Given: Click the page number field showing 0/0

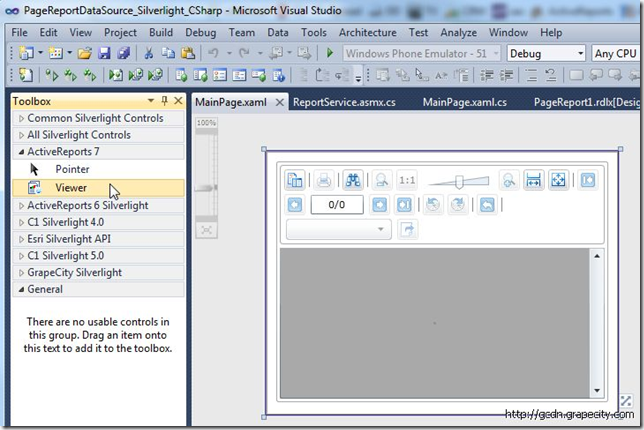Looking at the screenshot, I should click(x=336, y=205).
